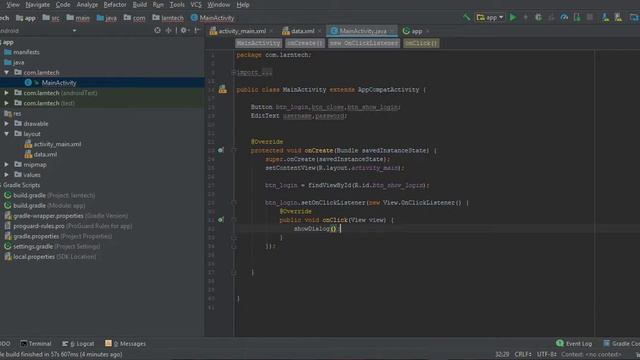Open the Terminal tool window
640x360 pixels.
pyautogui.click(x=36, y=344)
